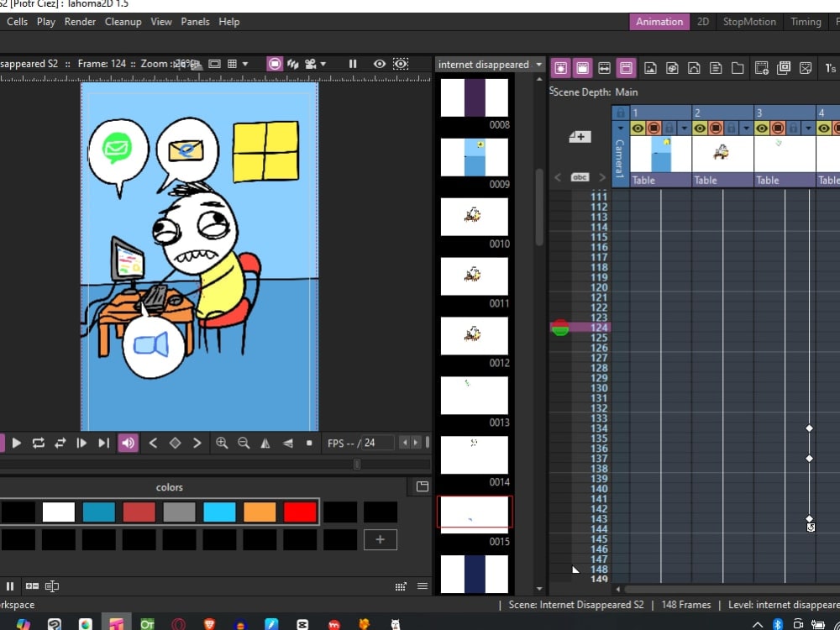840x630 pixels.
Task: Click the Create Blank Drawing icon
Action: (x=762, y=68)
